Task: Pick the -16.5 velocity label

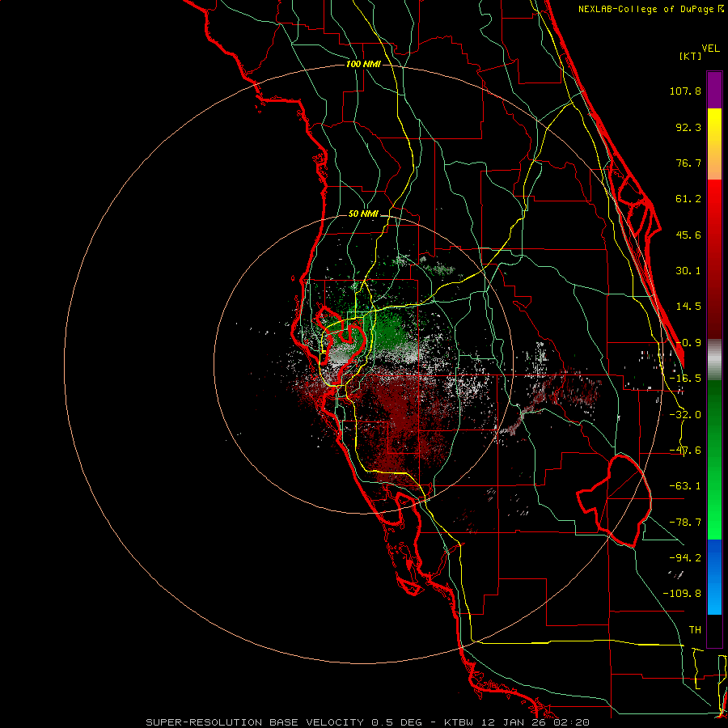Action: coord(685,379)
